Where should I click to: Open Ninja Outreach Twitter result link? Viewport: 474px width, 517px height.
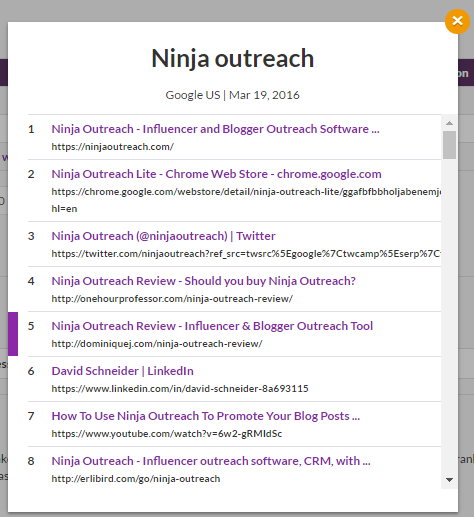tap(163, 236)
